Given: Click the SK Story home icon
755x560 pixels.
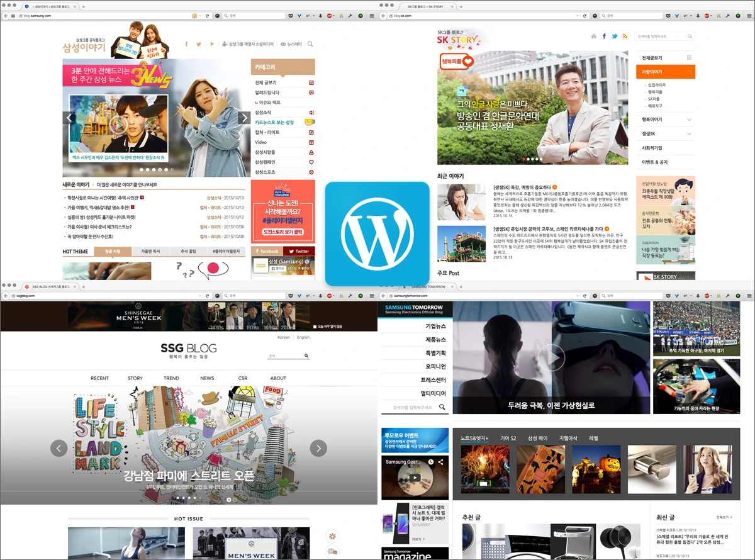Looking at the screenshot, I should (x=593, y=36).
